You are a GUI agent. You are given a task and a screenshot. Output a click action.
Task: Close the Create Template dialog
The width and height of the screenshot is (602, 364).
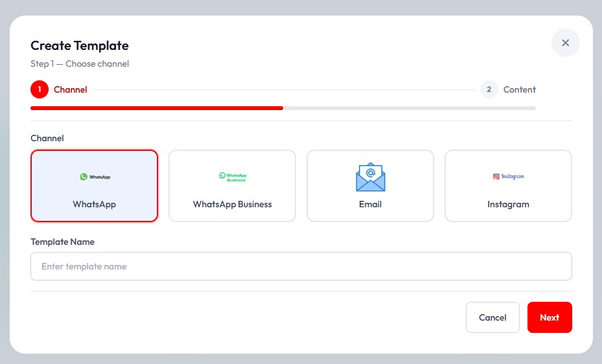565,43
